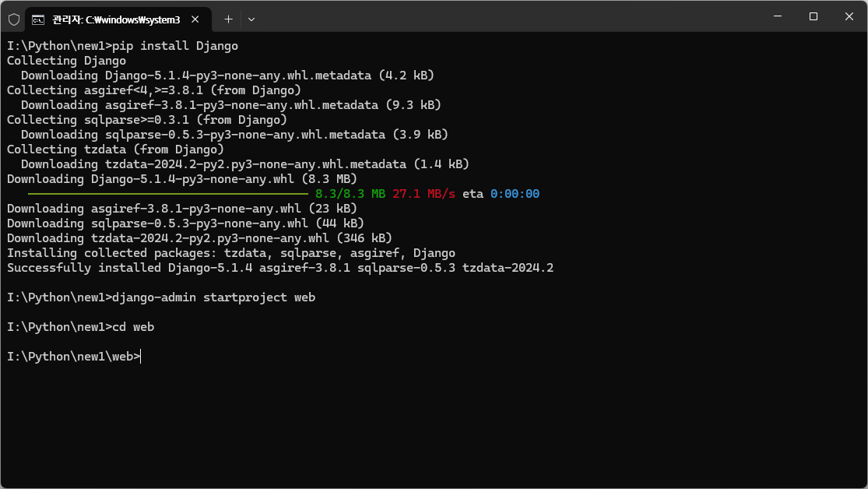Click the green download progress bar
The image size is (868, 489).
point(167,194)
